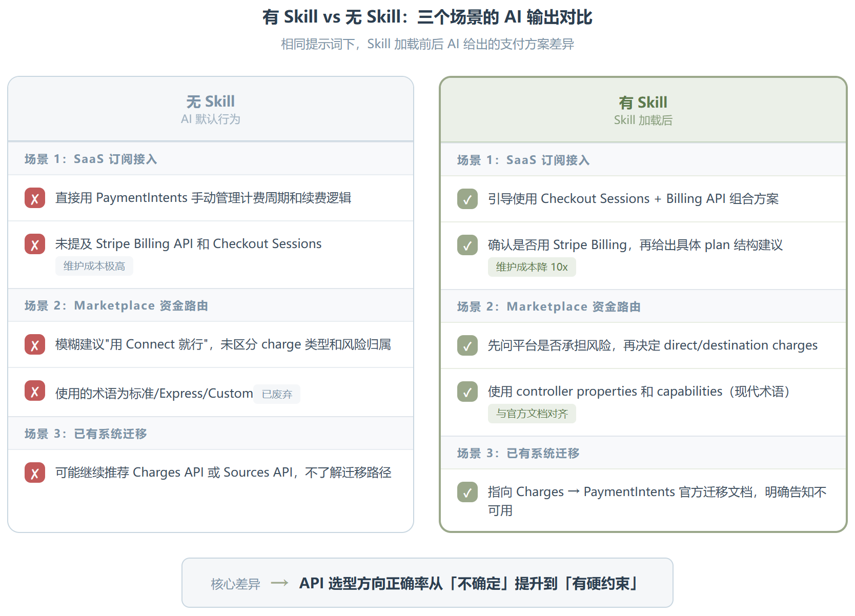
Task: Click text 未提及 Stripe Billing API 和 Checkout Sessions
Action: point(189,244)
